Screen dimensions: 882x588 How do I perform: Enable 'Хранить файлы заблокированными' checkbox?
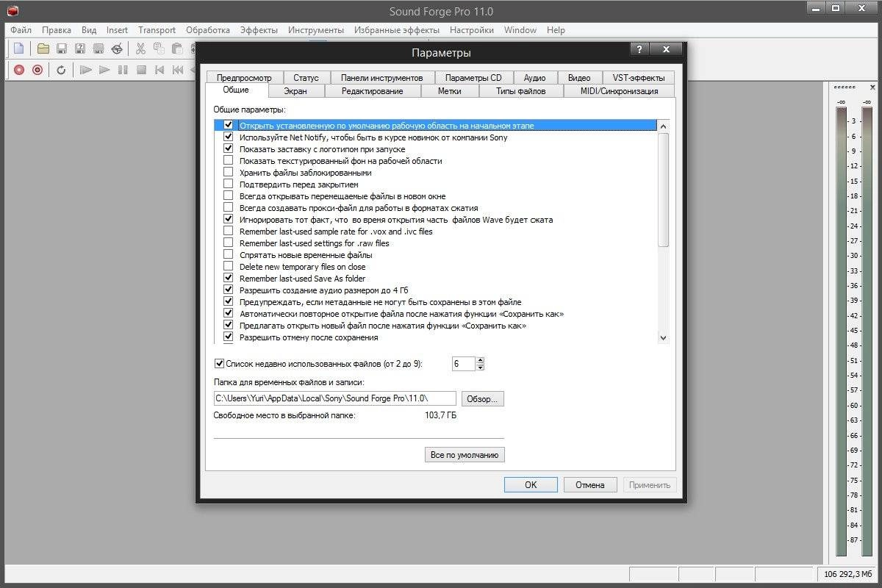pyautogui.click(x=228, y=173)
